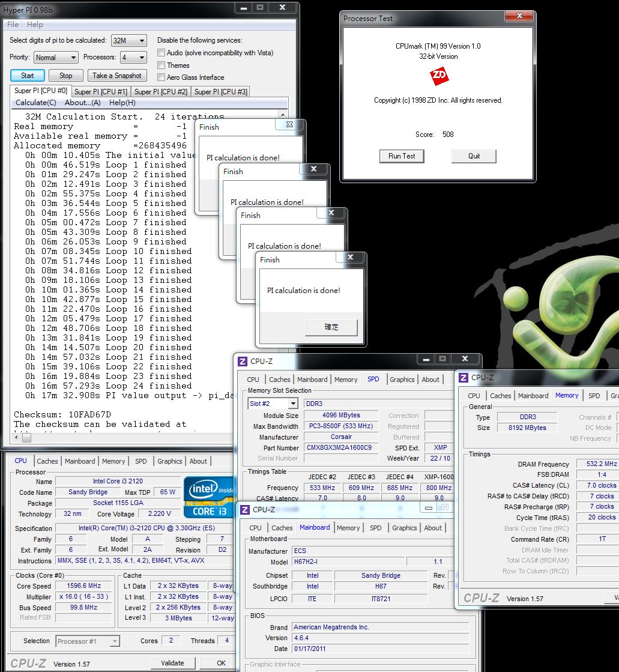Click the ZD logo in Processor Test
The image size is (619, 672).
pos(439,76)
